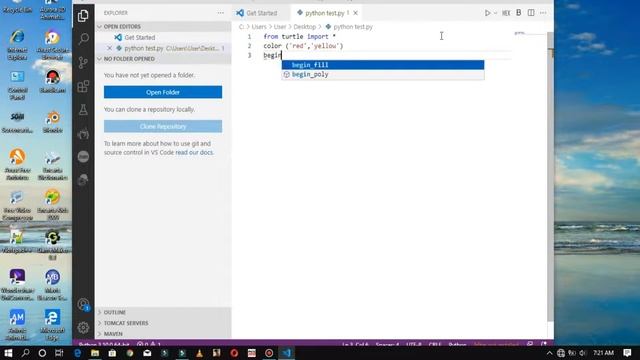The image size is (640, 360).
Task: Click the CRLF line ending indicator
Action: point(435,344)
